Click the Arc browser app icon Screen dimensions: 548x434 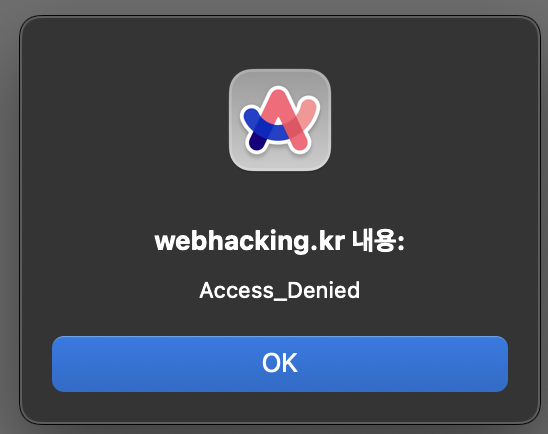coord(280,120)
